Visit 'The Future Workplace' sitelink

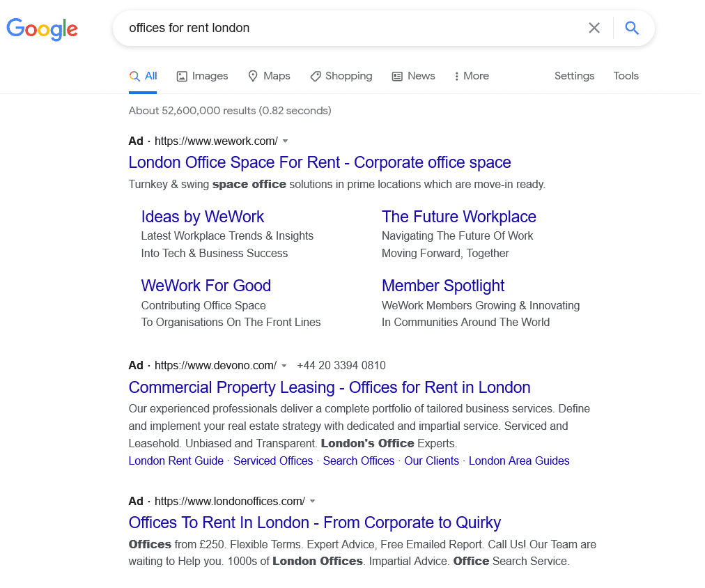coord(459,217)
